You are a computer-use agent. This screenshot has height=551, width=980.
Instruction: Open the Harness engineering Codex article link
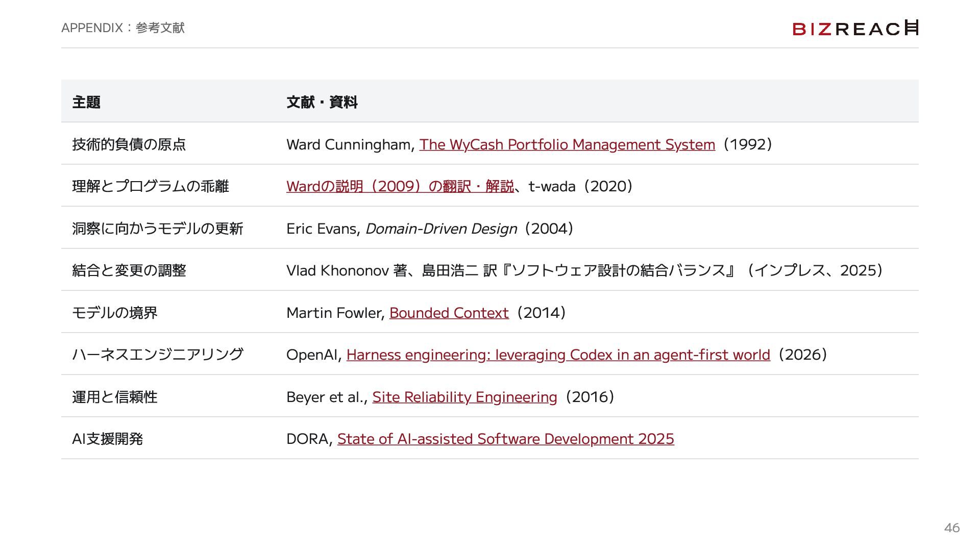[x=558, y=355]
